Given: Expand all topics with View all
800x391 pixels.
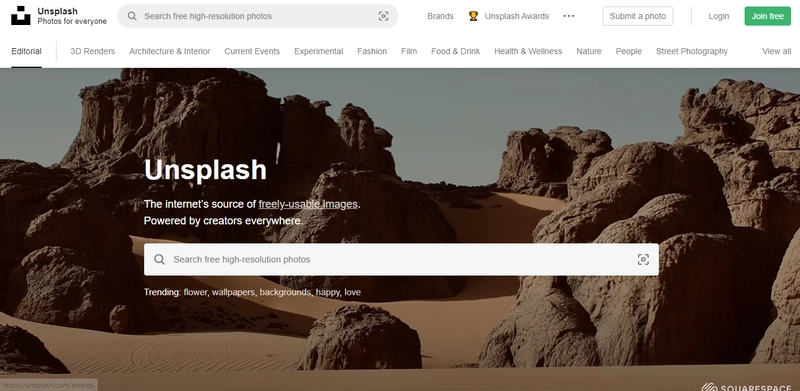Looking at the screenshot, I should point(777,51).
